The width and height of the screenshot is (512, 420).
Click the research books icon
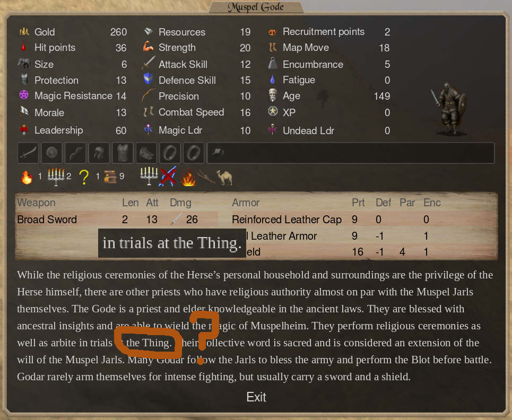tap(110, 177)
